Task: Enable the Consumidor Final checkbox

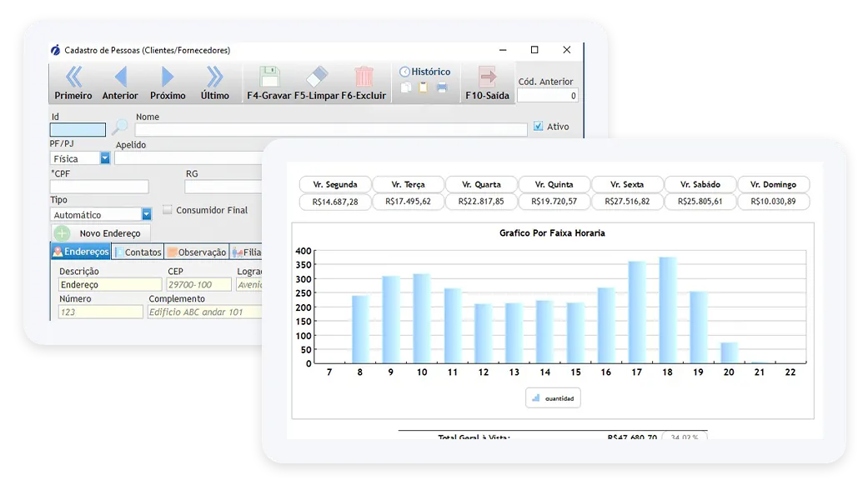Action: (x=167, y=210)
